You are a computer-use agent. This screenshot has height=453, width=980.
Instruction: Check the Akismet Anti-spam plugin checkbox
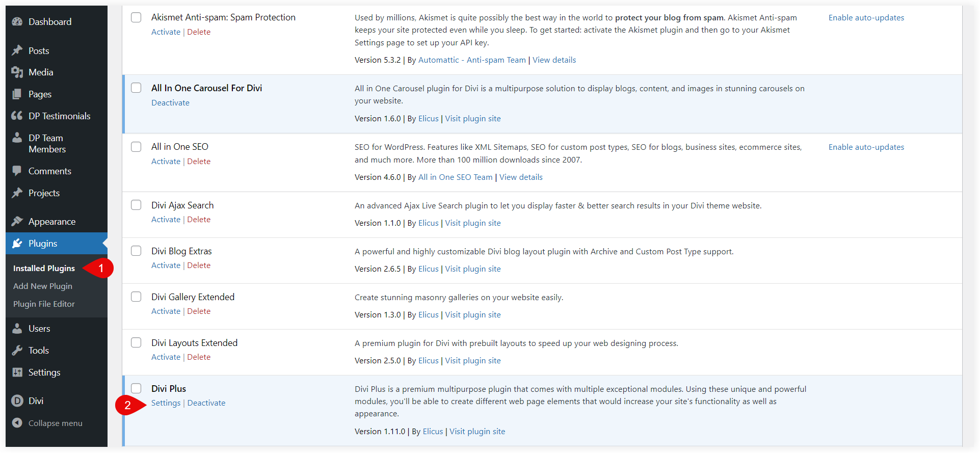pyautogui.click(x=136, y=17)
